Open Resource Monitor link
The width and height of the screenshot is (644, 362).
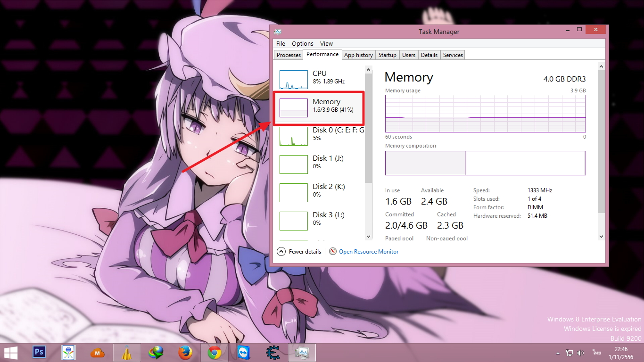coord(364,252)
